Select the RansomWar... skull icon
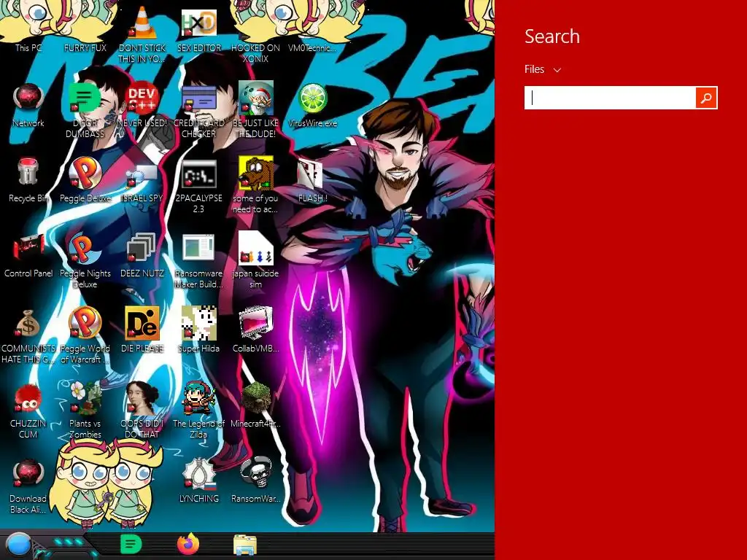The height and width of the screenshot is (560, 747). (x=255, y=480)
